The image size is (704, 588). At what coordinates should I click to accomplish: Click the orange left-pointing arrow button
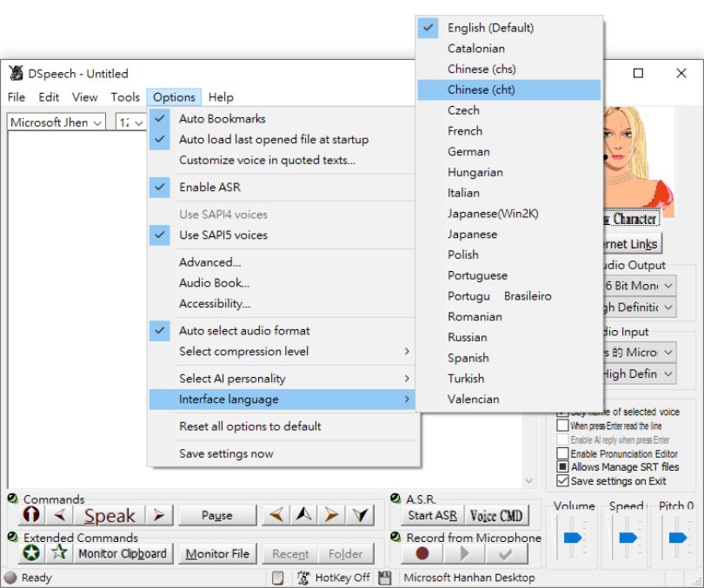click(x=276, y=515)
